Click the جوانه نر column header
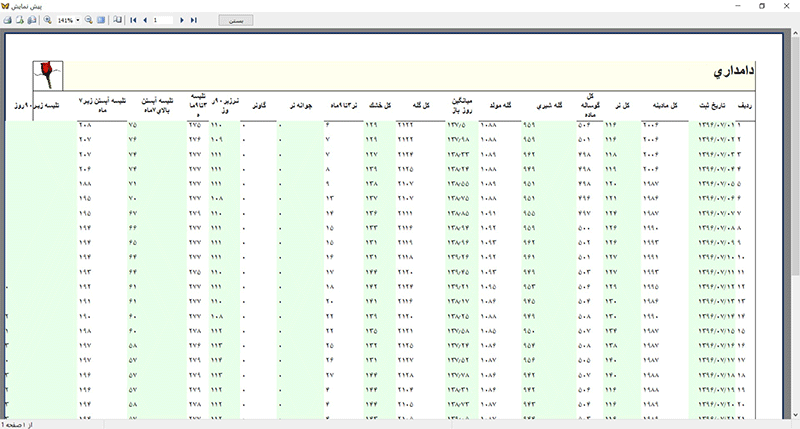This screenshot has width=800, height=429. (301, 106)
